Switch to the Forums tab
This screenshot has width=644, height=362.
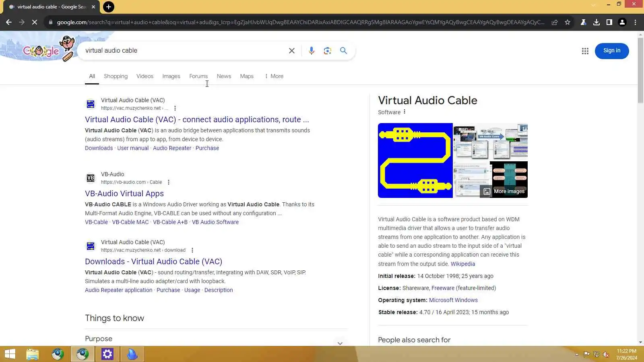click(198, 76)
